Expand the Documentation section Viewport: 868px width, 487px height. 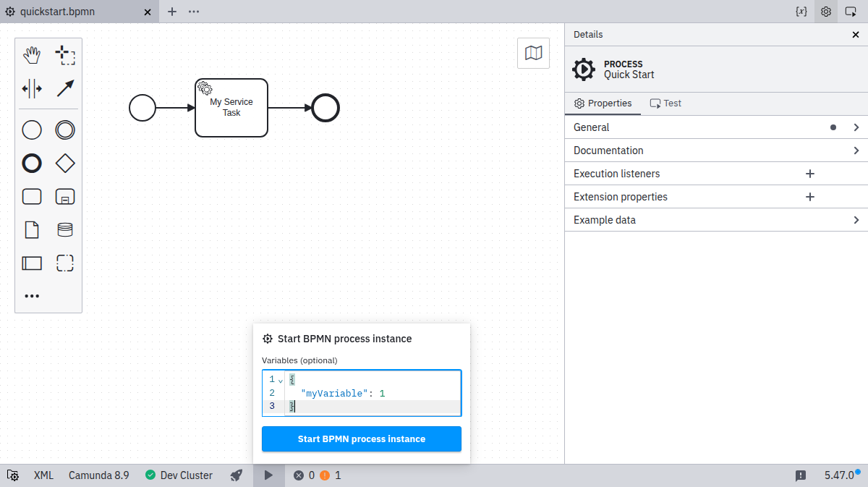pos(716,151)
